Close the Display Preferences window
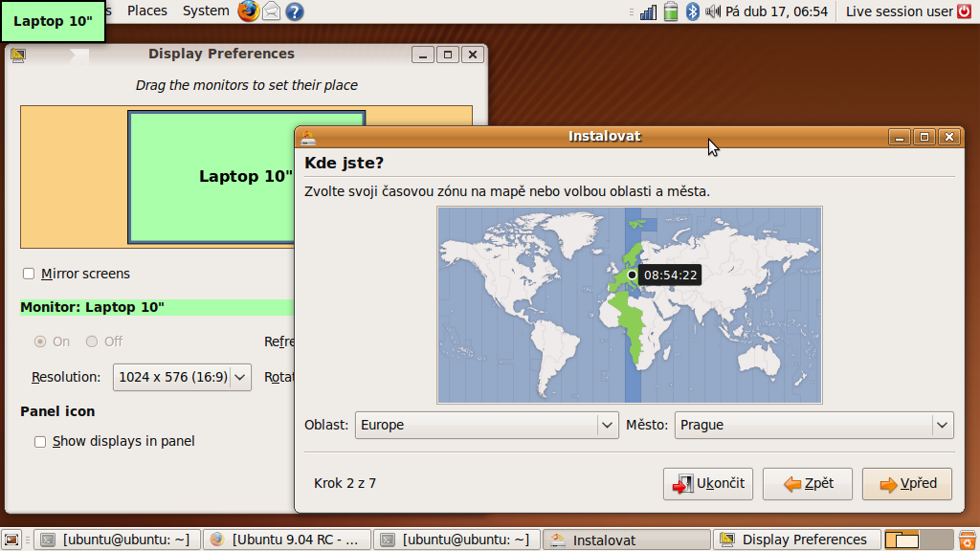Screen dimensions: 980x551 [x=473, y=55]
